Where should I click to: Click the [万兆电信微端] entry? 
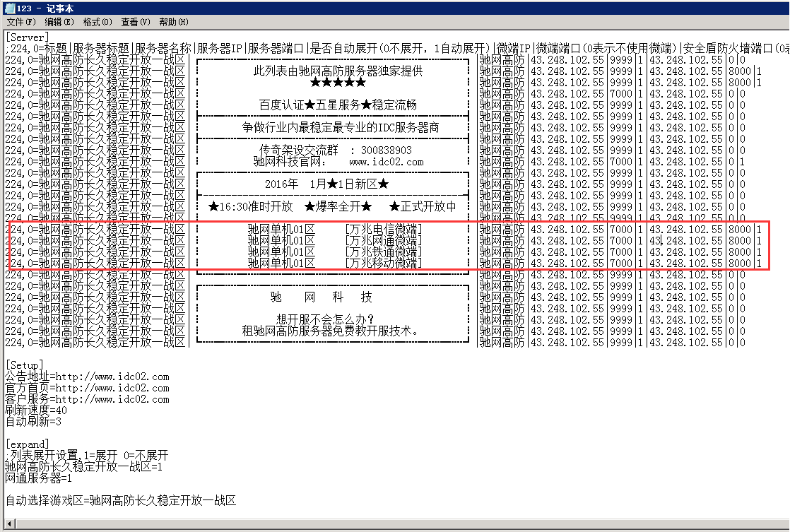(383, 229)
